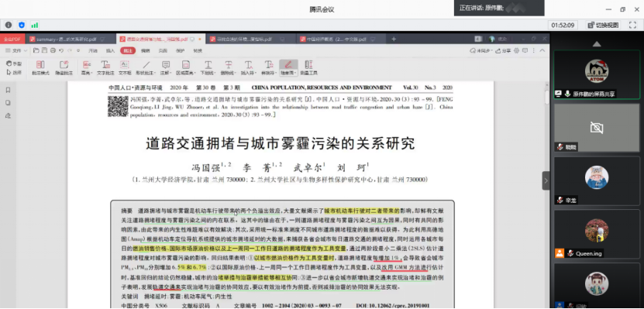644x309 pixels.
Task: Select 辛龙 participant tile
Action: click(x=597, y=180)
